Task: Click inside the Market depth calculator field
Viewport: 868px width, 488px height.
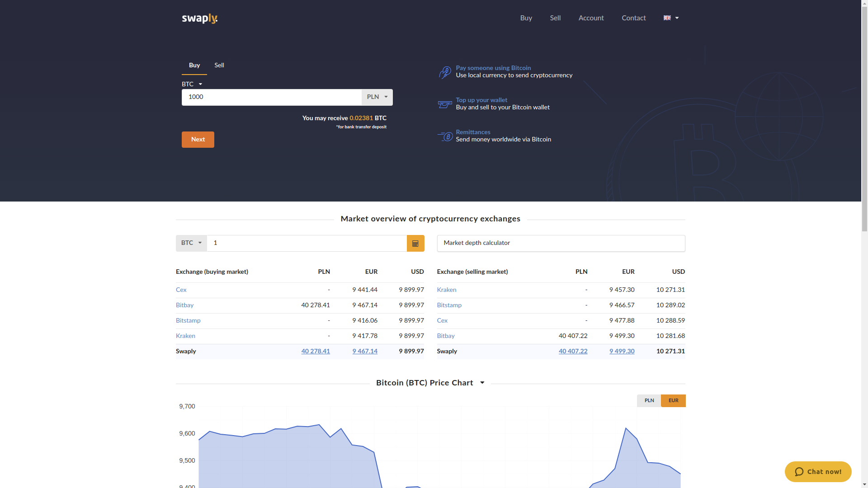Action: coord(561,243)
